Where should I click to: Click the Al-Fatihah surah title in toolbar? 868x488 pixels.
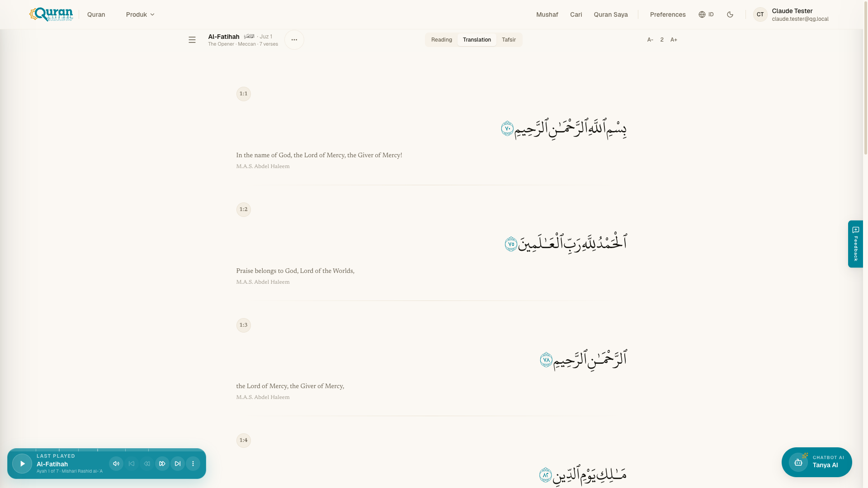tap(224, 37)
